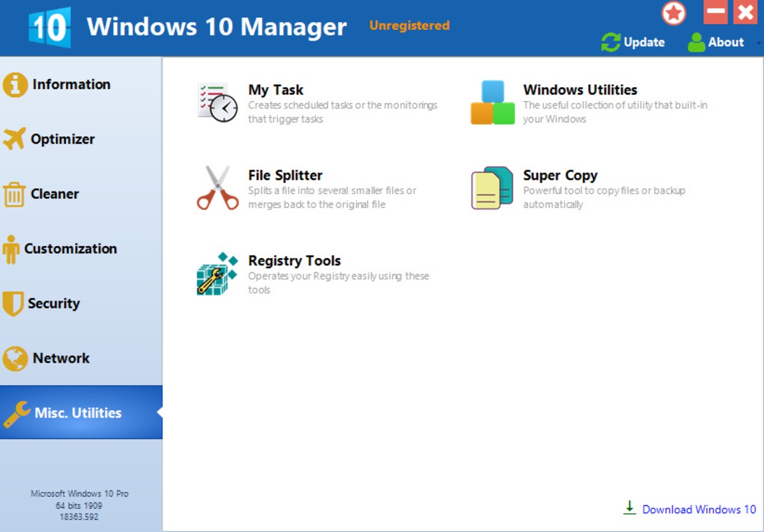Viewport: 764px width, 532px height.
Task: Open Windows Utilities colored blocks icon
Action: (x=492, y=102)
